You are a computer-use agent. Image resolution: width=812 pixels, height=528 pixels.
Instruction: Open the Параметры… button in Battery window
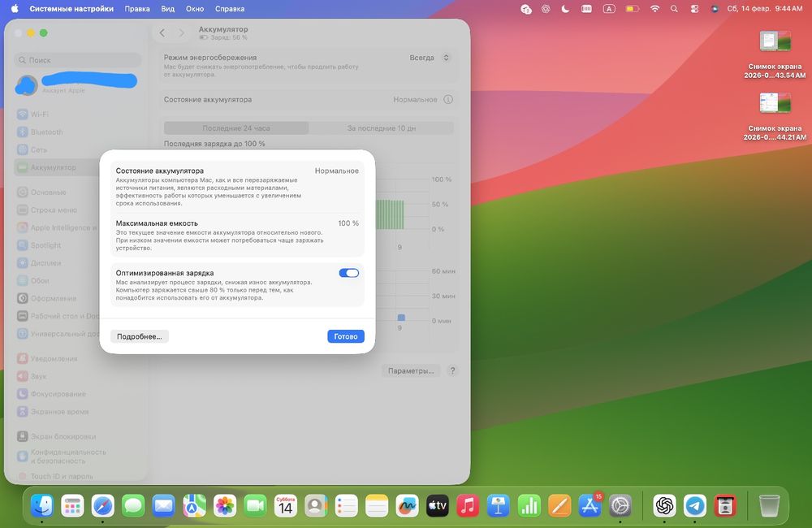[x=411, y=371]
